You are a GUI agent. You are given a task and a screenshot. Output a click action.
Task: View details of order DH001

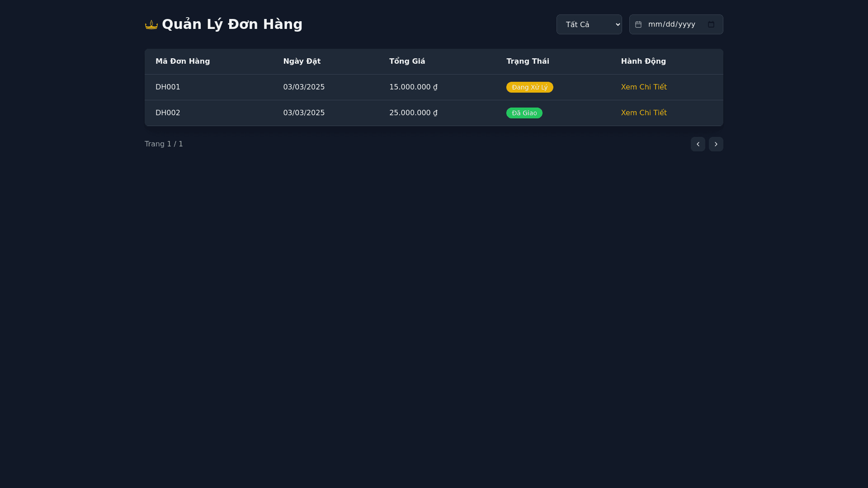tap(643, 87)
